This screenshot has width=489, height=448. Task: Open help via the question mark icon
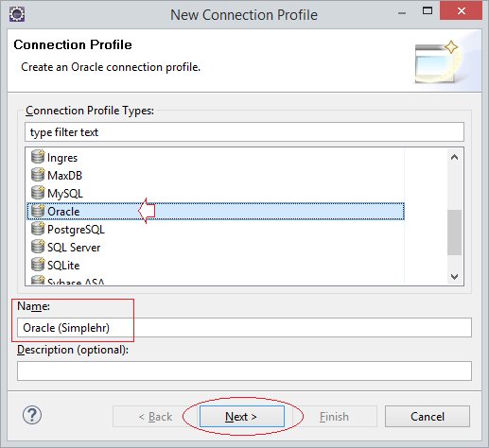click(x=32, y=415)
